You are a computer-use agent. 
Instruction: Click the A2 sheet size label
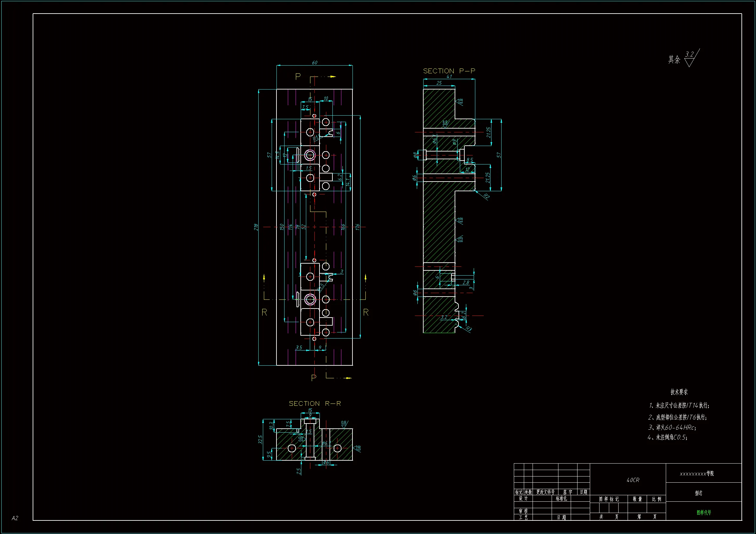pyautogui.click(x=15, y=518)
